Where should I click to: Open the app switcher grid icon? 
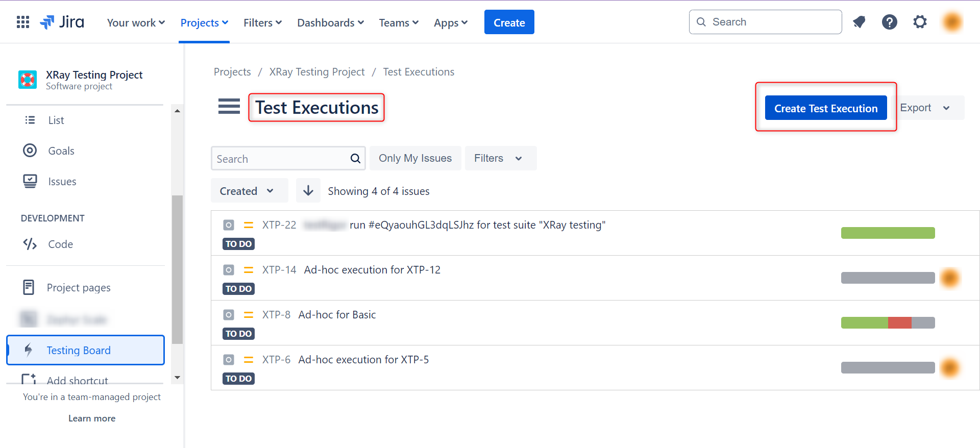[23, 22]
